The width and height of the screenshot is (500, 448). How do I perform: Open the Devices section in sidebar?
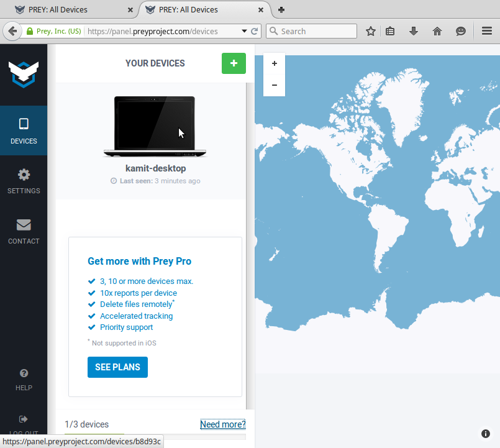click(x=24, y=130)
